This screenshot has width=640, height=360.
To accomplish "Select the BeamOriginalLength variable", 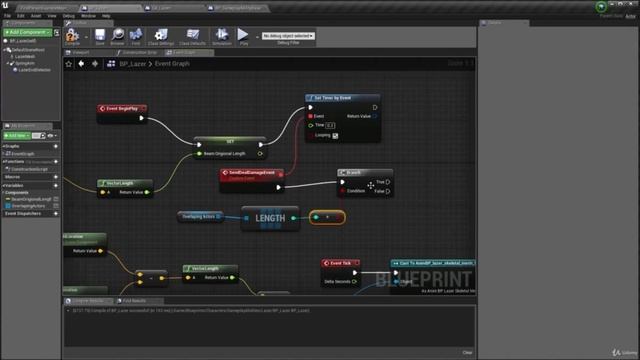I will tap(31, 199).
